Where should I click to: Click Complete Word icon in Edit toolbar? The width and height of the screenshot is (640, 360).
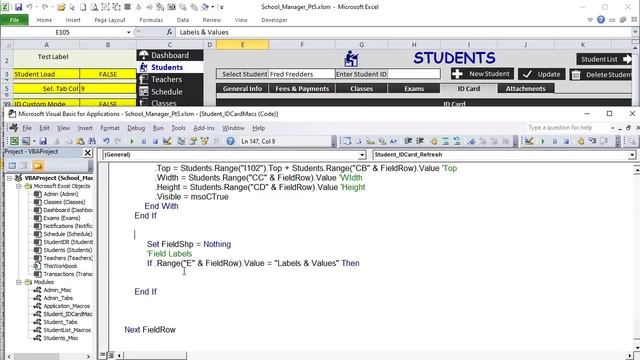tap(393, 141)
